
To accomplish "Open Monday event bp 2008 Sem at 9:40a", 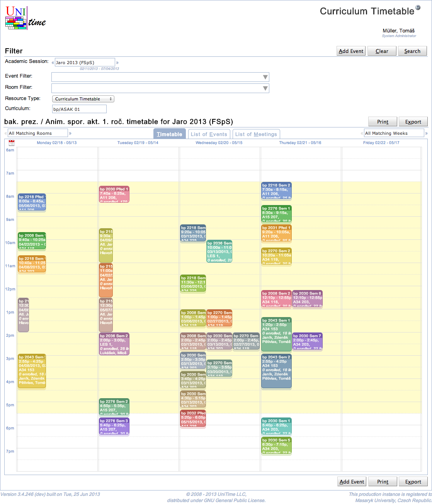I will click(32, 241).
